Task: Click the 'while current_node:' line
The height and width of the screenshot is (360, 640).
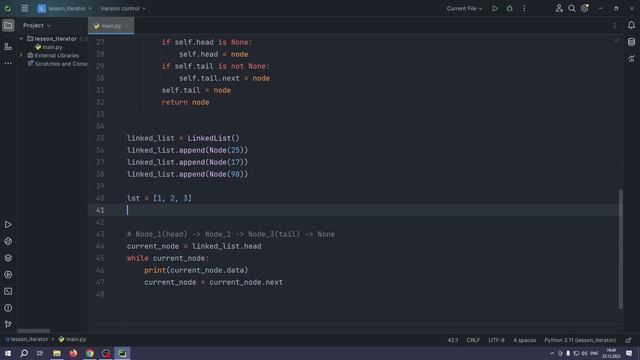Action: [x=168, y=258]
